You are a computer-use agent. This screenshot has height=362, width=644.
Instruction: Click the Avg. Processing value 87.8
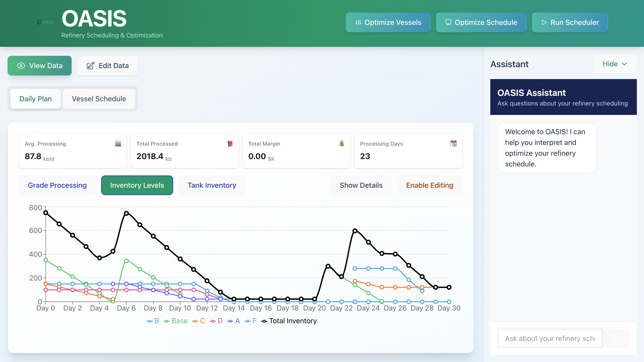(x=33, y=156)
